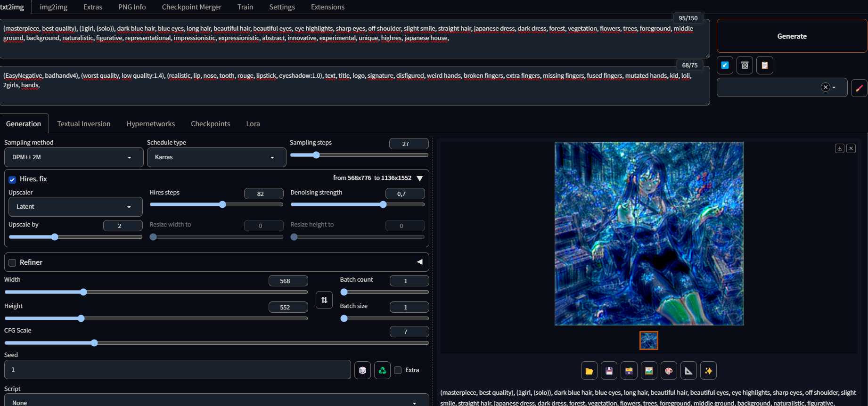Click the Sampling steps number field

click(x=409, y=144)
